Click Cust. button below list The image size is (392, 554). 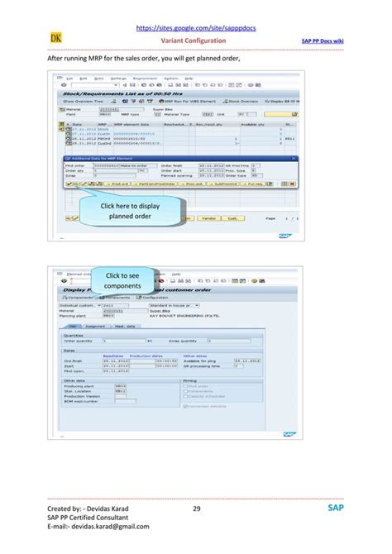click(x=233, y=218)
